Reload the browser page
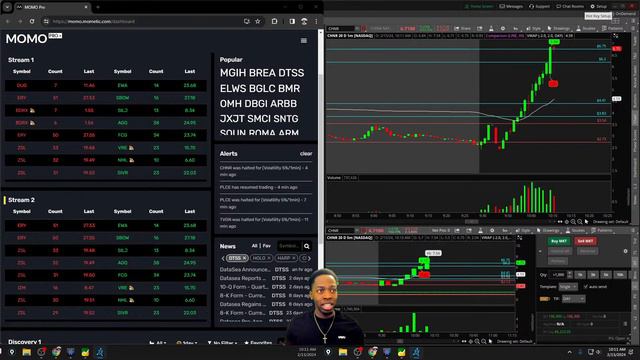This screenshot has width=640, height=360. point(32,21)
